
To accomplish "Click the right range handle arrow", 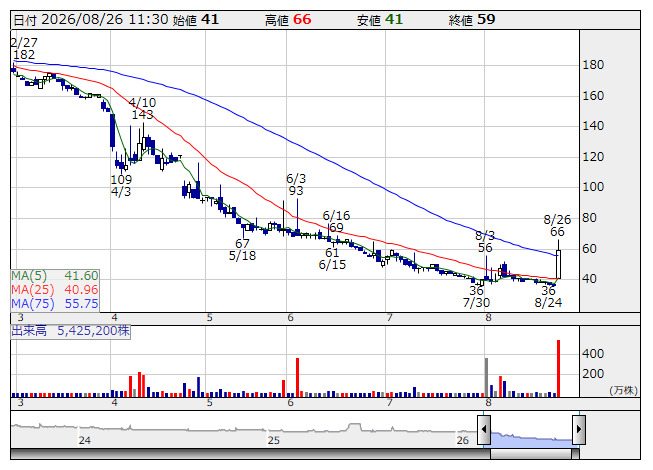I will [x=579, y=429].
